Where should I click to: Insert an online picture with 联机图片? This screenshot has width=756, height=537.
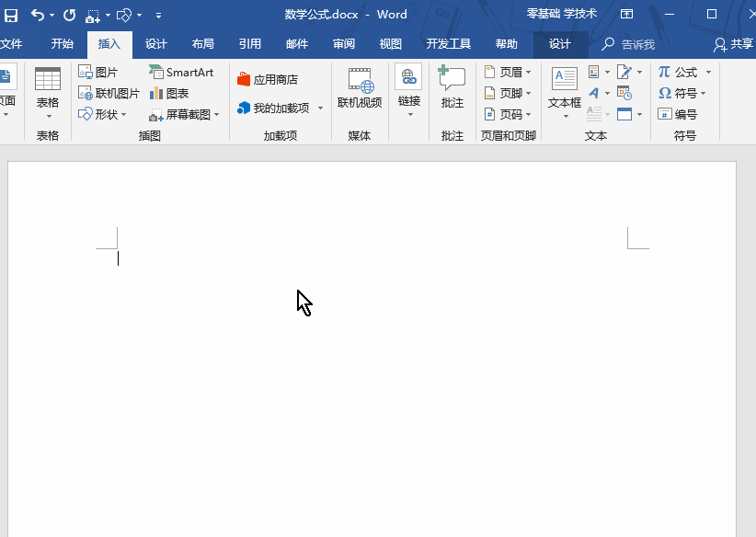coord(109,93)
